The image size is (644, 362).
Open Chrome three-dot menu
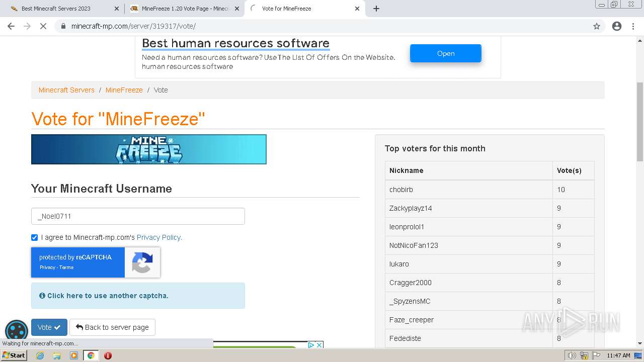633,26
